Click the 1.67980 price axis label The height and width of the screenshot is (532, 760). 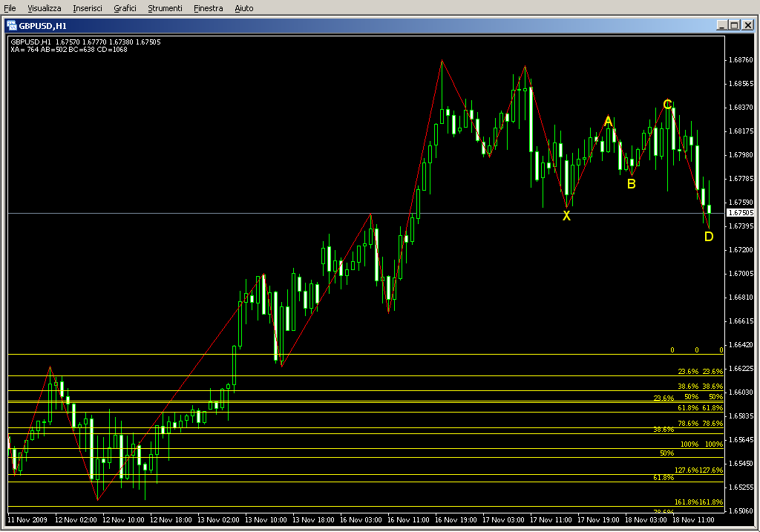(x=741, y=155)
